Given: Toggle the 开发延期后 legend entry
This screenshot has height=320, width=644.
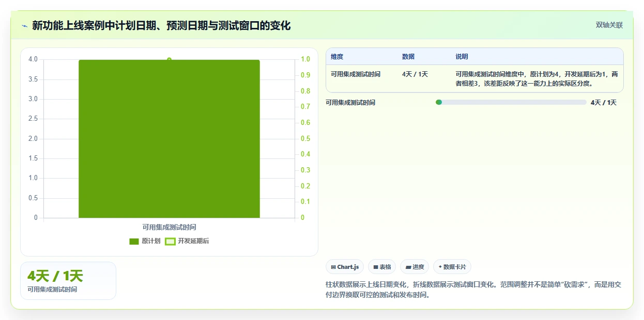Looking at the screenshot, I should pos(187,241).
